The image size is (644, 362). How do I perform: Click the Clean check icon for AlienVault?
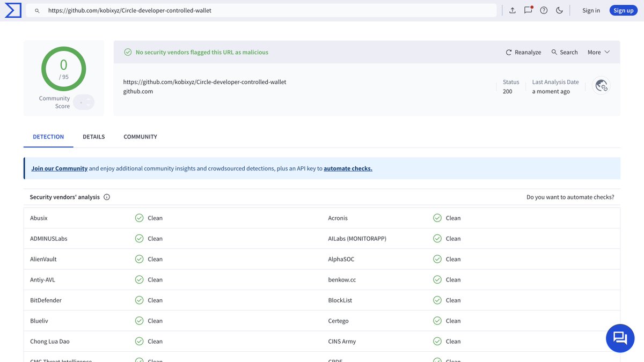click(x=139, y=259)
